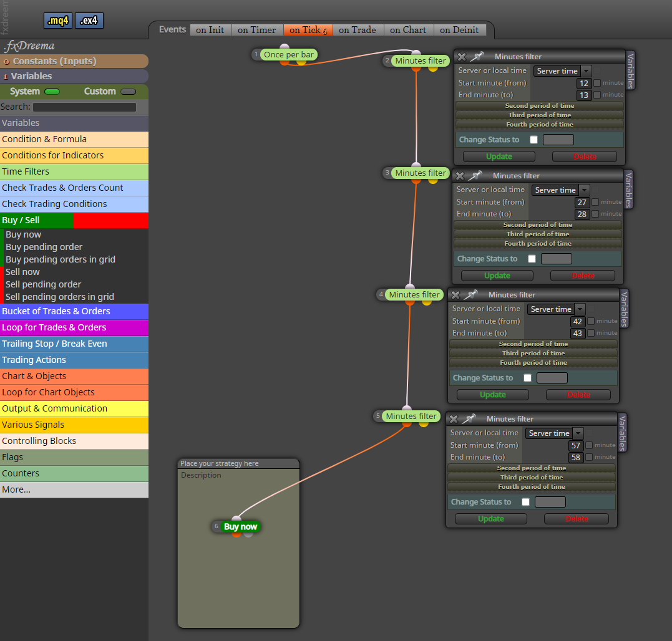Check Change Status to in second Minutes filter
The height and width of the screenshot is (641, 672).
coord(532,259)
